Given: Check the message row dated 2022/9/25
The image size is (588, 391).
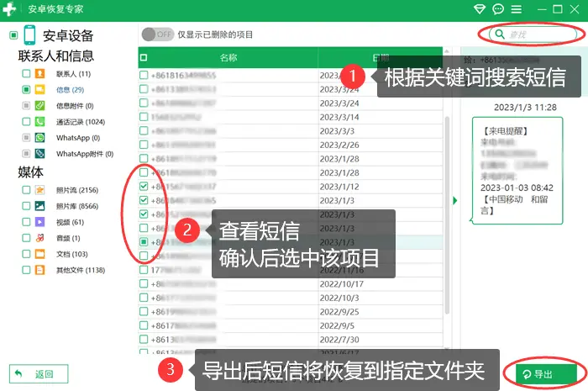Looking at the screenshot, I should (x=144, y=311).
